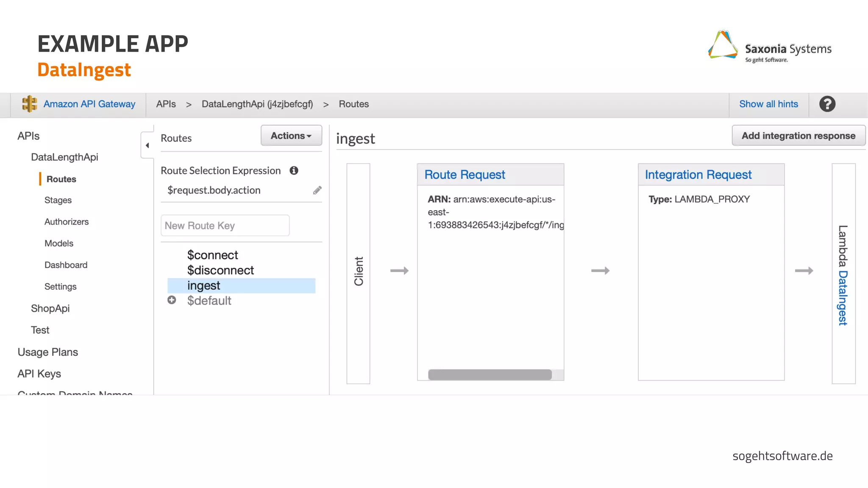The height and width of the screenshot is (488, 868).
Task: Click Show all hints link
Action: click(x=768, y=104)
